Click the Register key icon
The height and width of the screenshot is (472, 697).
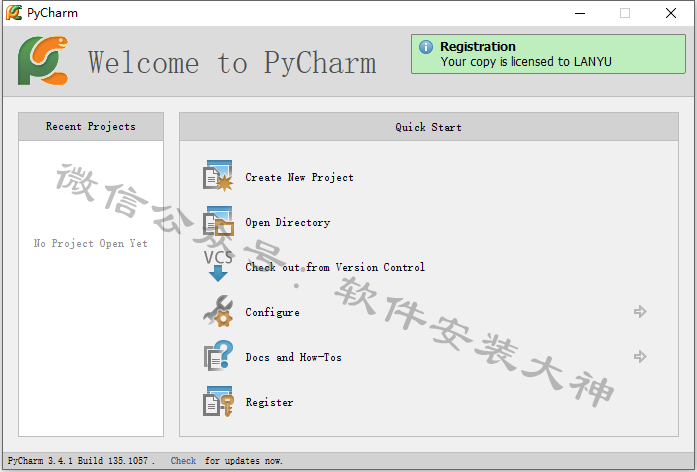(x=218, y=401)
